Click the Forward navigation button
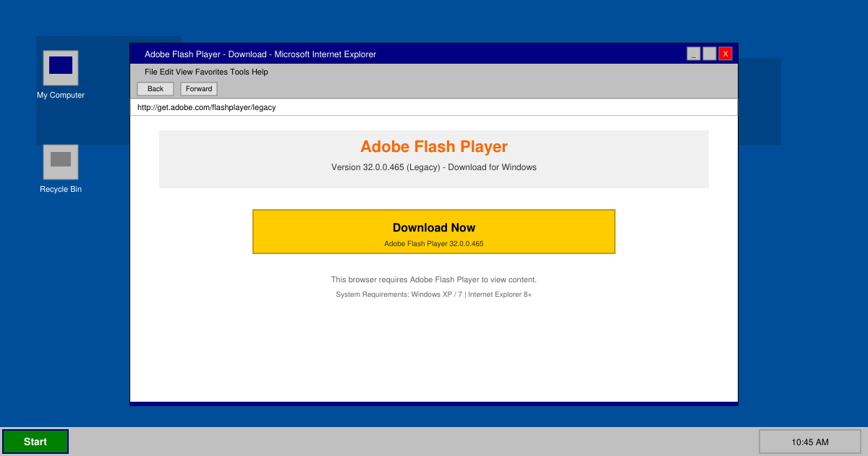Screen dimensions: 868x456 click(x=199, y=89)
